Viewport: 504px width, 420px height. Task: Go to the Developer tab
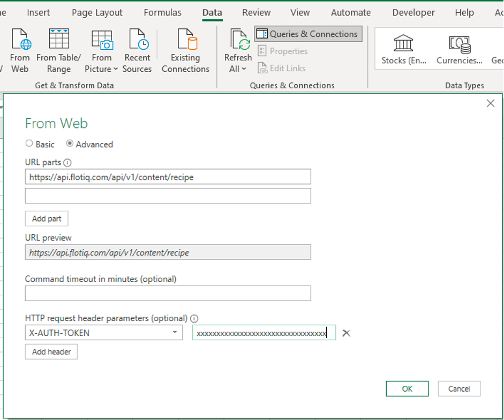point(413,12)
